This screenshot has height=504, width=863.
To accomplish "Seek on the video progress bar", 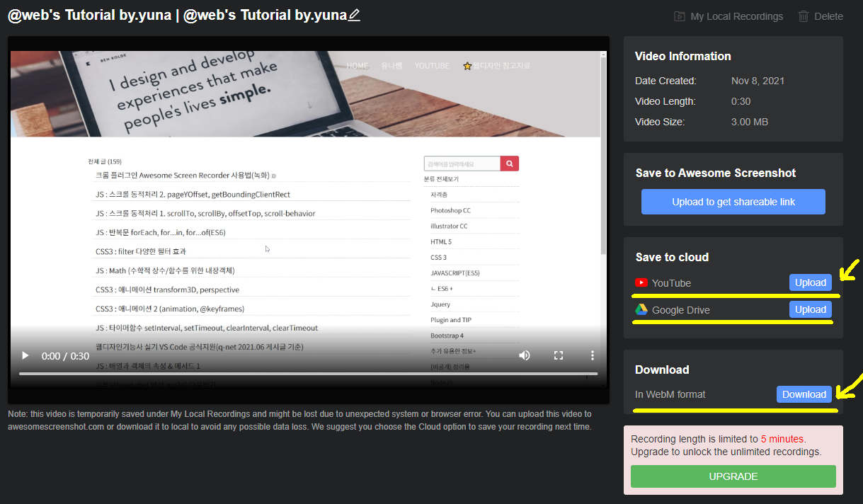I will (308, 373).
